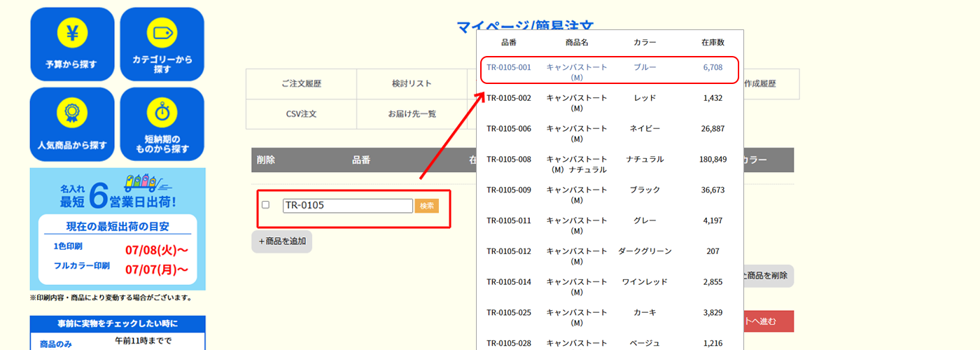Open the CSV注文 tab
The image size is (980, 350).
[x=301, y=113]
